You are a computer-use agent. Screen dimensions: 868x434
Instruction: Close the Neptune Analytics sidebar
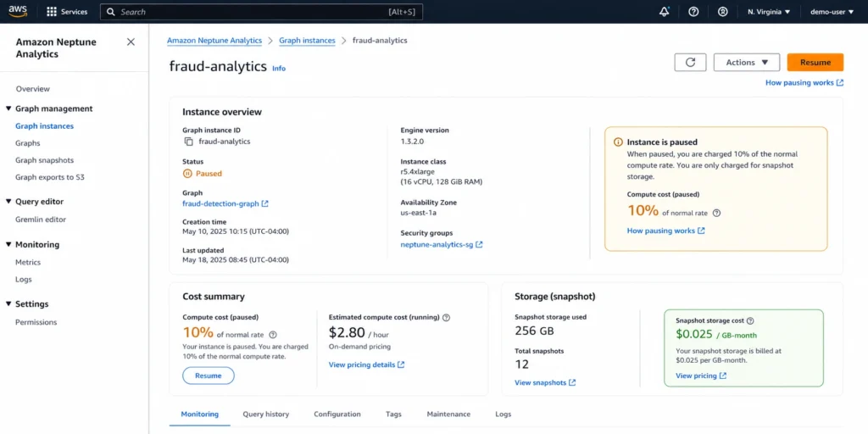click(131, 42)
